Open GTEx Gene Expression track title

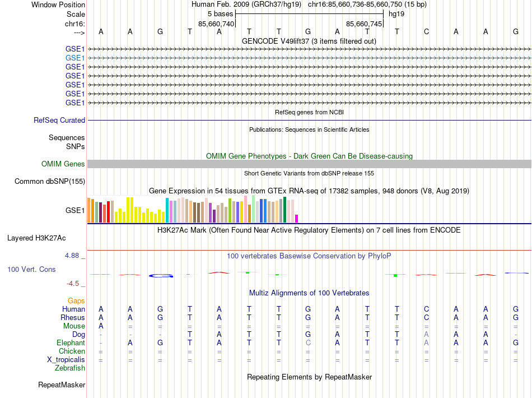pyautogui.click(x=309, y=191)
